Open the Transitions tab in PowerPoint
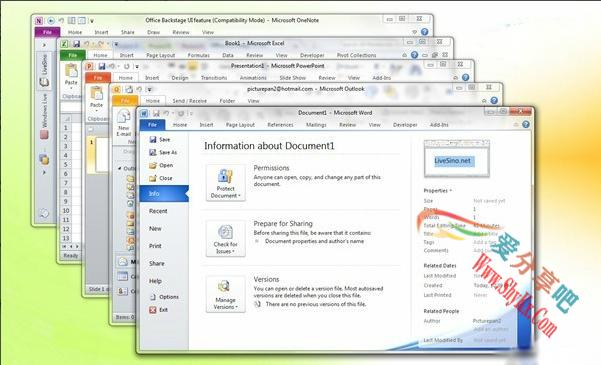The image size is (601, 365). click(x=214, y=78)
